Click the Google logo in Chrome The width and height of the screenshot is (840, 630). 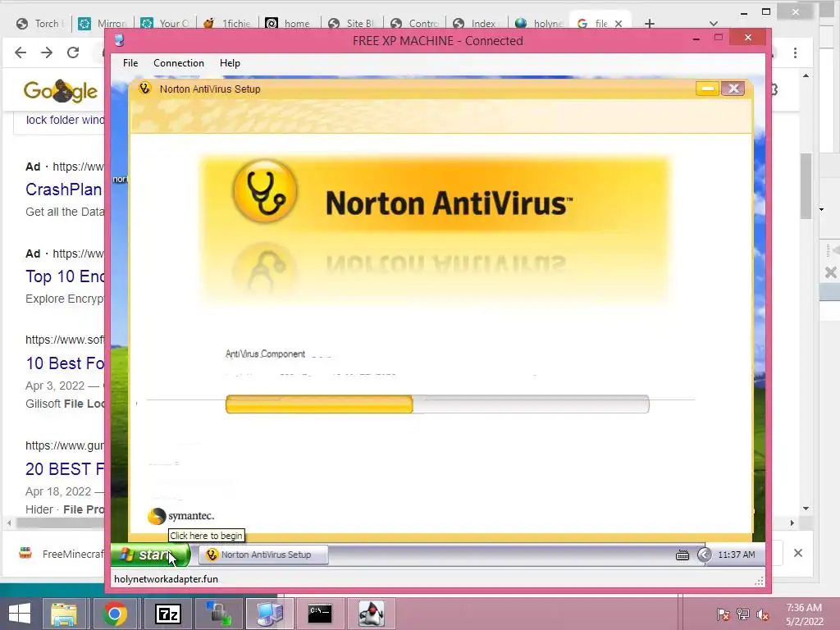click(60, 91)
